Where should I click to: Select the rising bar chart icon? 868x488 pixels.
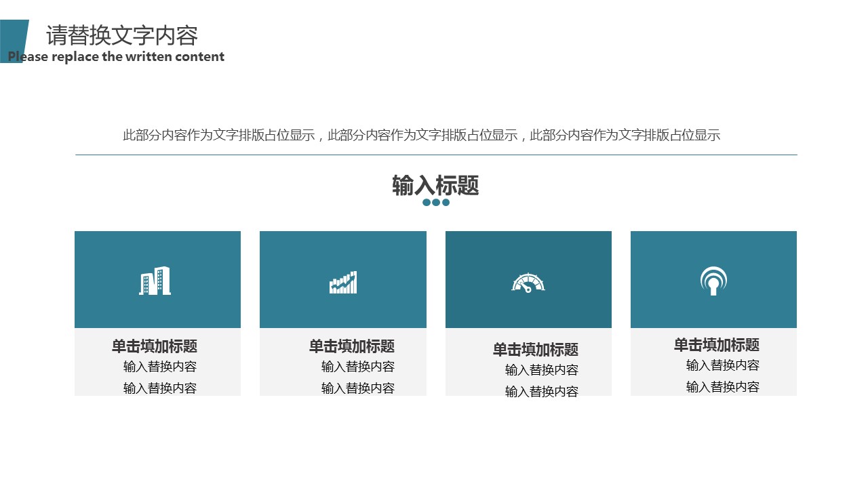point(343,283)
